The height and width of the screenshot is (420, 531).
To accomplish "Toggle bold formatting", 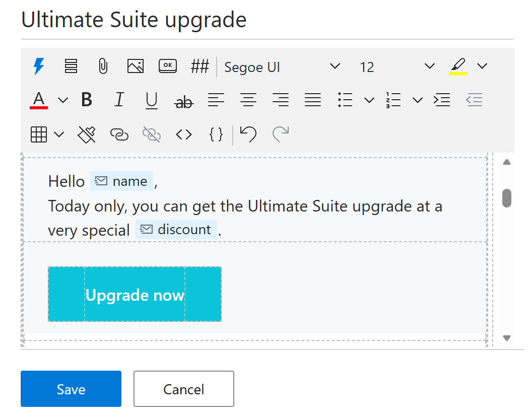I will tap(86, 100).
